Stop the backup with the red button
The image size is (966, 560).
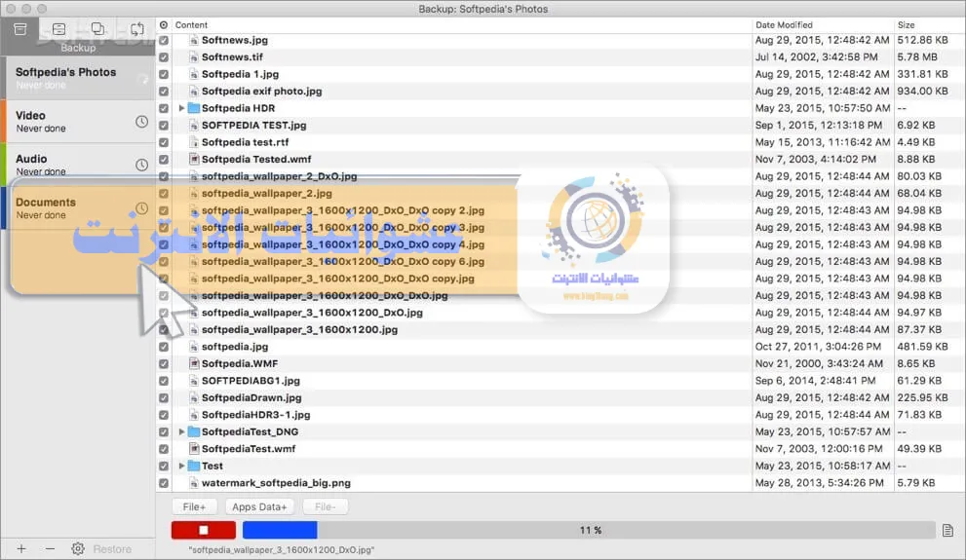[x=204, y=530]
